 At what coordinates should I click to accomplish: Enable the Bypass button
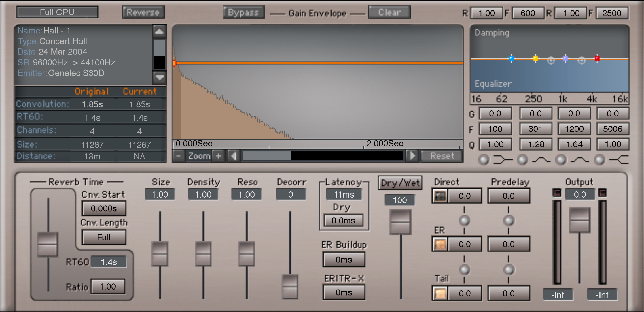pyautogui.click(x=243, y=12)
